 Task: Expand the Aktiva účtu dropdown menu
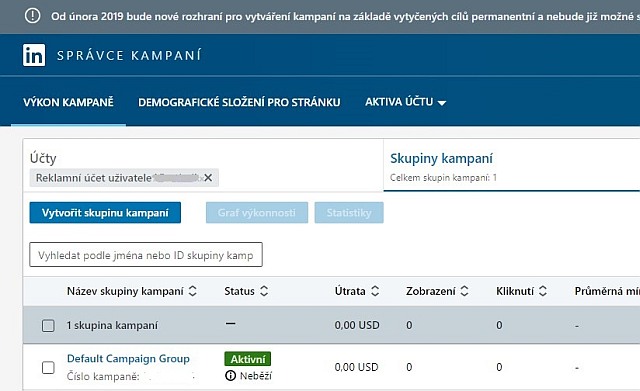405,102
